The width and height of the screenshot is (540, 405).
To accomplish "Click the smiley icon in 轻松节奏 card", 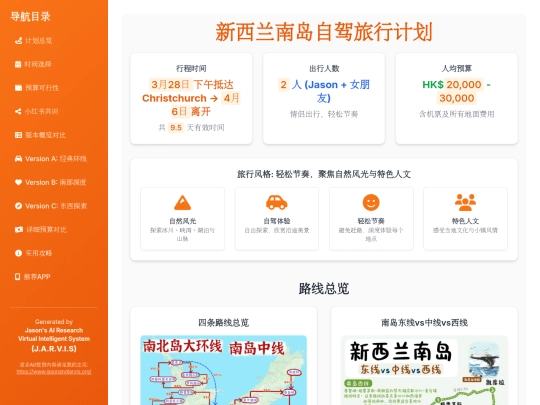I will (x=371, y=202).
